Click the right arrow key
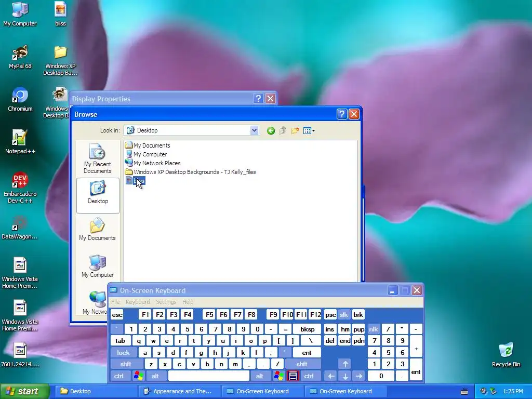This screenshot has height=399, width=532. 358,376
